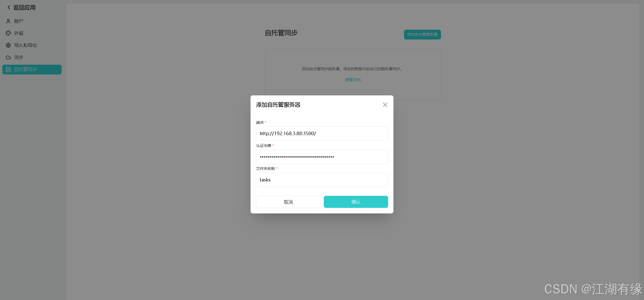Navigate to 导入和导出 settings
This screenshot has width=644, height=300.
25,45
